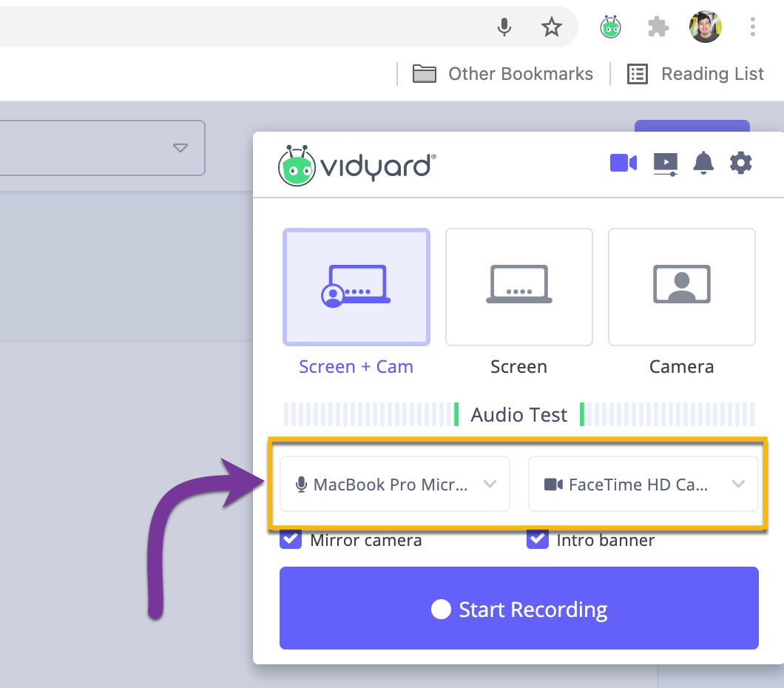The height and width of the screenshot is (688, 784).
Task: Open the video library screen icon
Action: (x=666, y=164)
